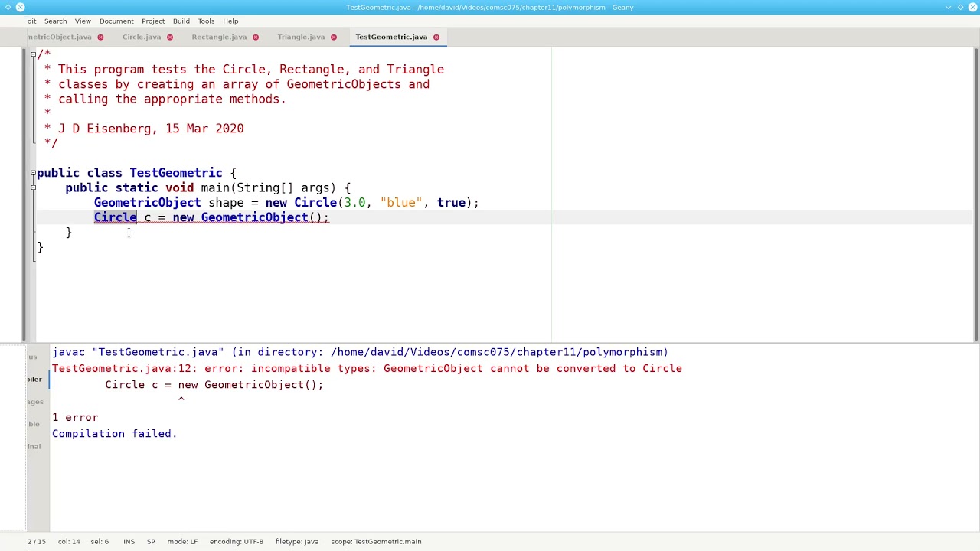Show the Compiler message tab
Viewport: 980px width, 551px height.
35,379
